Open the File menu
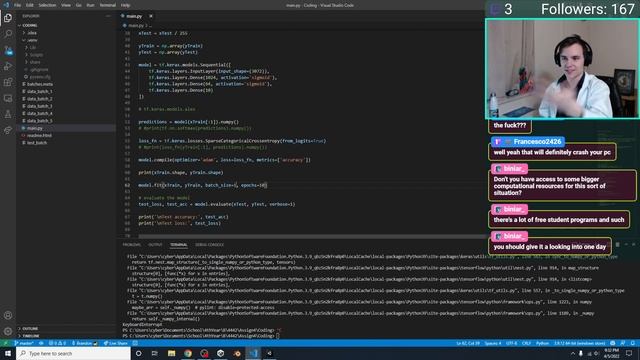 point(18,5)
